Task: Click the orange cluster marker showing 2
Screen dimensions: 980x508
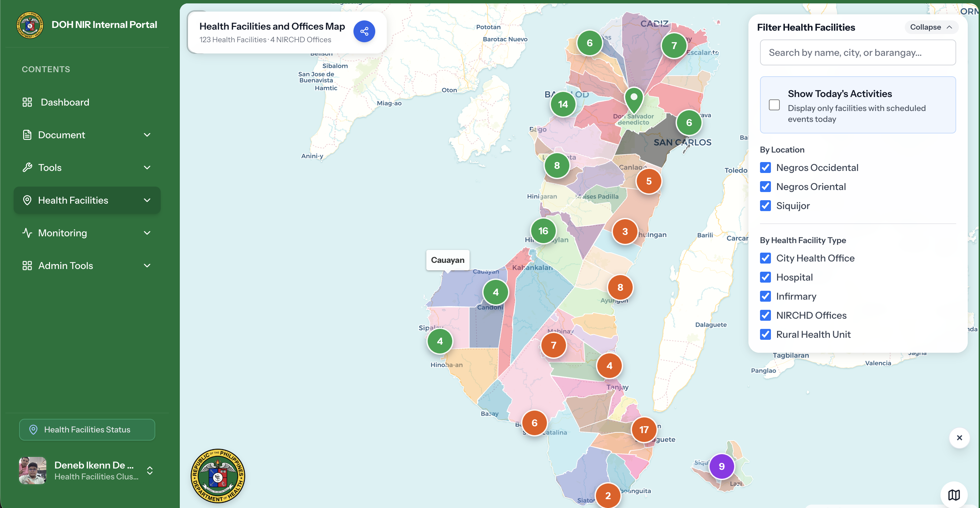Action: tap(607, 495)
